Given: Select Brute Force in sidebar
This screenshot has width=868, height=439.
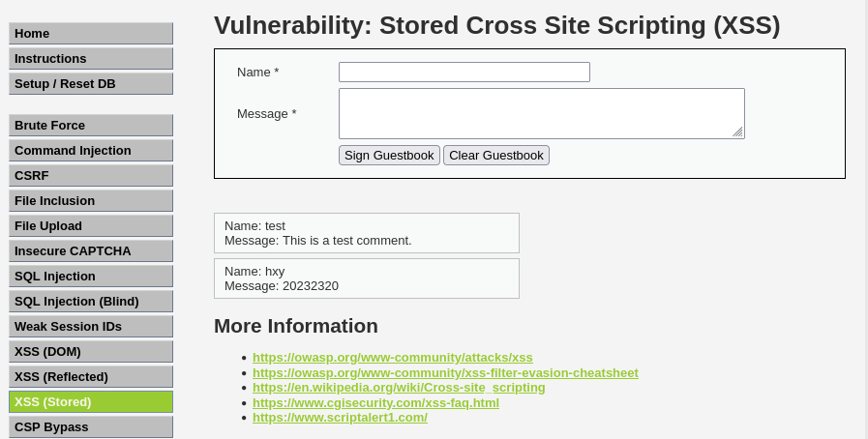Looking at the screenshot, I should coord(91,126).
